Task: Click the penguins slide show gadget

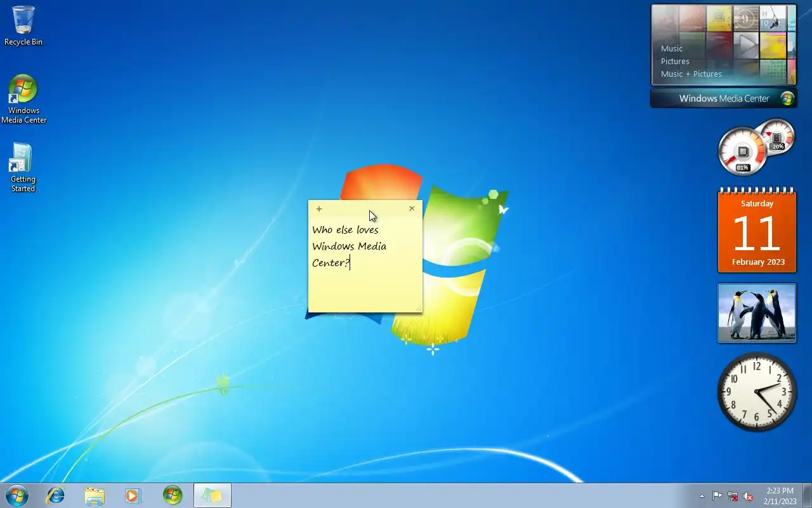Action: pos(757,313)
